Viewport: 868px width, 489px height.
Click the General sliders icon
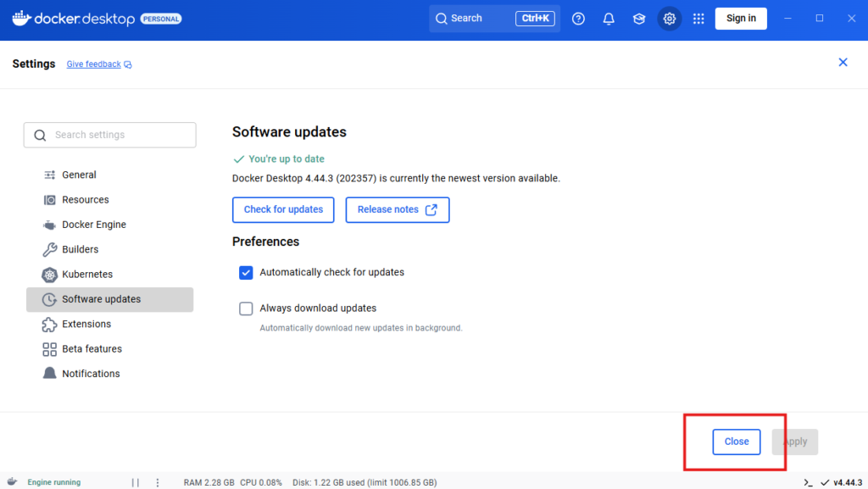(x=49, y=175)
